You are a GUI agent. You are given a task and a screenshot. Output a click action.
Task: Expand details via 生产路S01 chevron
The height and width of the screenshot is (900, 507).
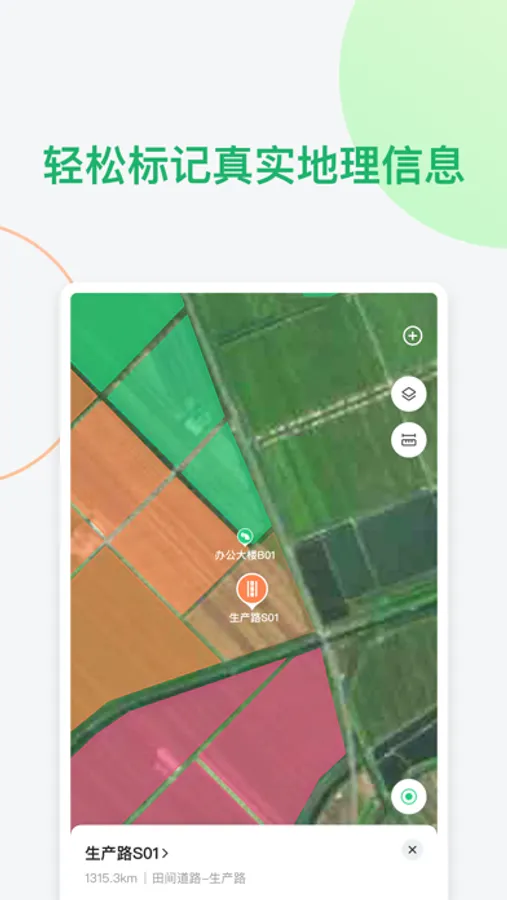coord(165,854)
